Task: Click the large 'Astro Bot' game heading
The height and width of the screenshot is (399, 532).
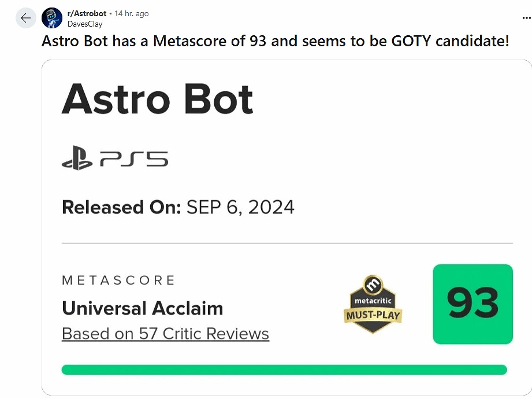Action: tap(158, 99)
